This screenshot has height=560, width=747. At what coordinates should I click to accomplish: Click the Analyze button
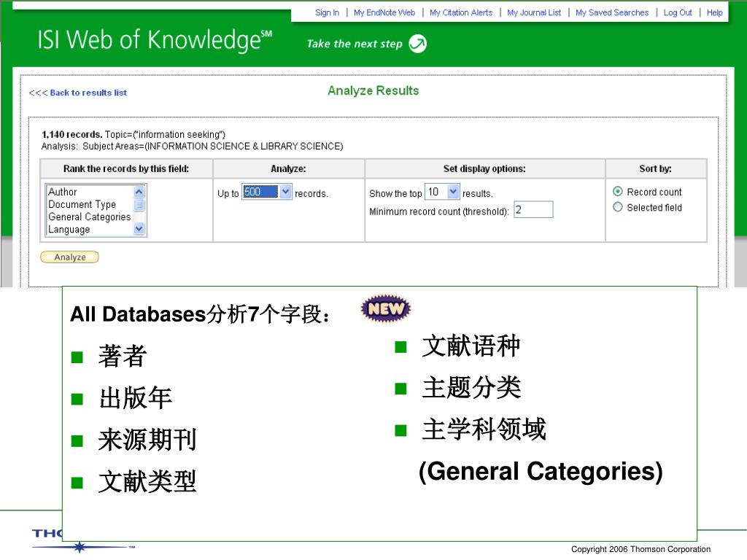click(x=70, y=257)
